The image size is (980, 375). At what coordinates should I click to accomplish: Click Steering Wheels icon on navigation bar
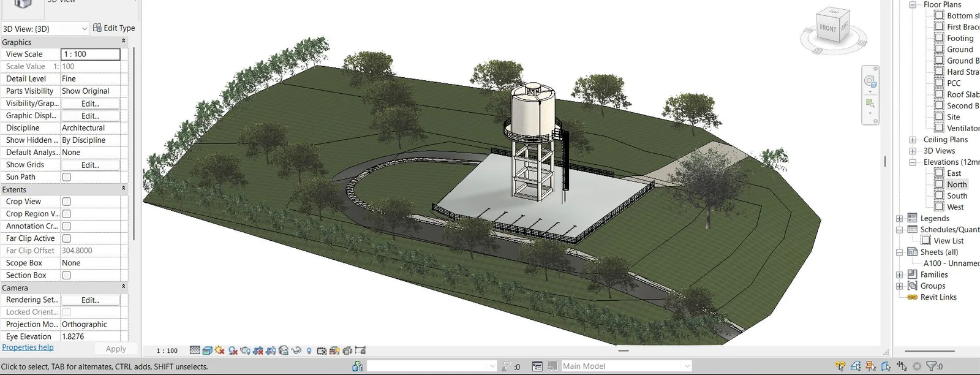870,82
